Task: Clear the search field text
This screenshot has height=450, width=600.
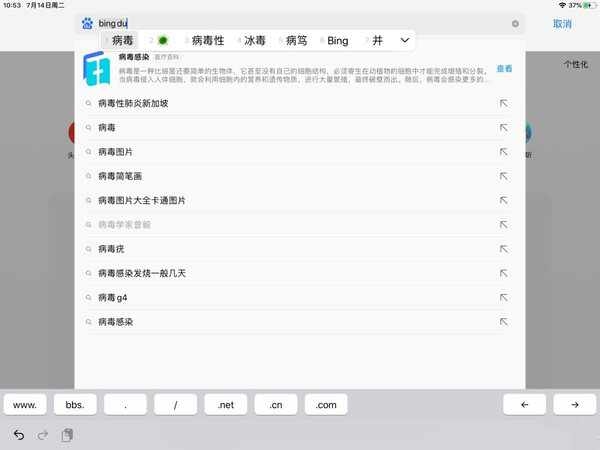Action: pos(515,23)
